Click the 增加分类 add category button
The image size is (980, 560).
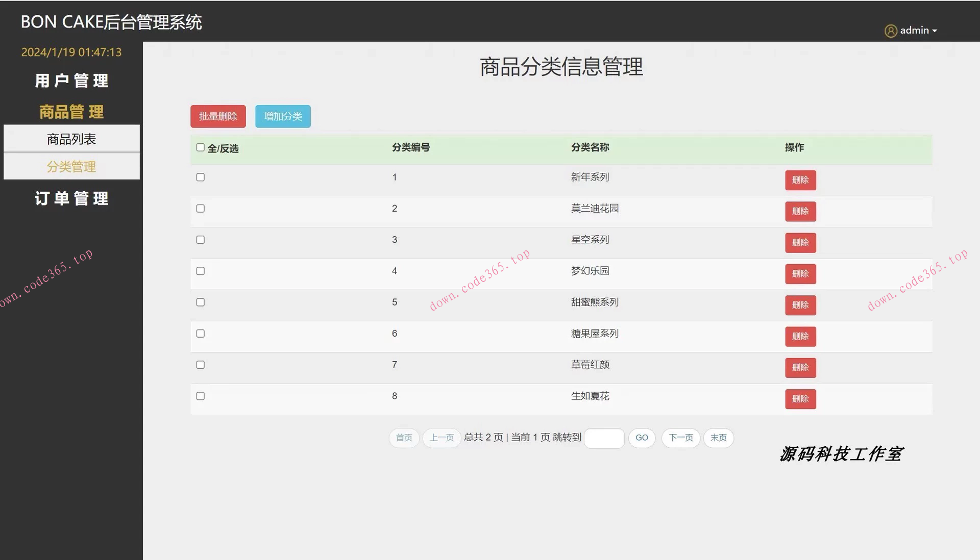pos(283,116)
